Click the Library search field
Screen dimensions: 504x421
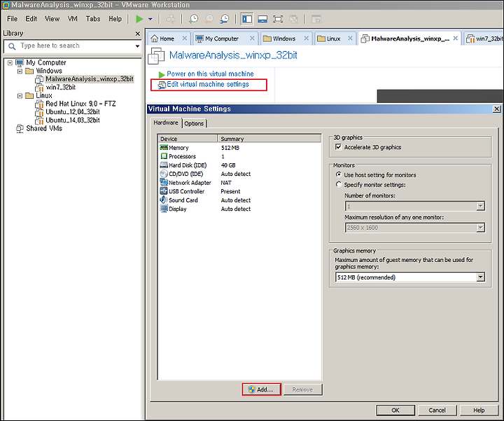tap(73, 46)
